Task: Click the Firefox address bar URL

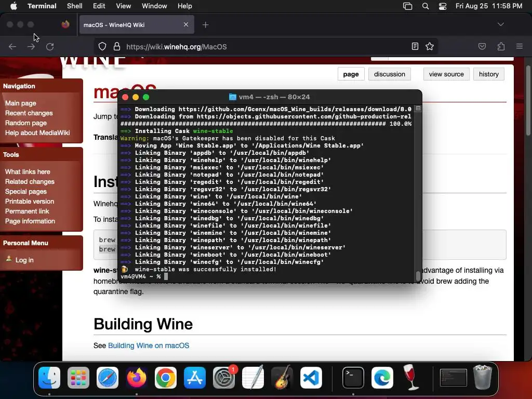Action: click(x=177, y=47)
